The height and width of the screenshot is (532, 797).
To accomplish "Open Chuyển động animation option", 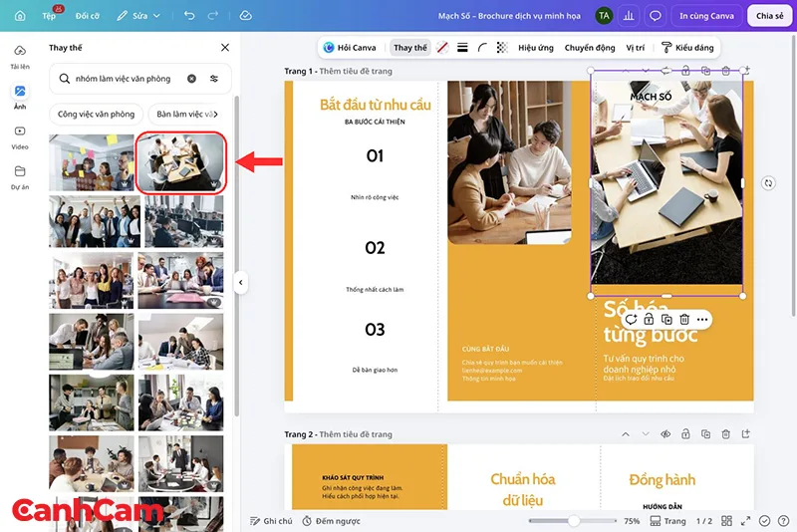I will (590, 47).
